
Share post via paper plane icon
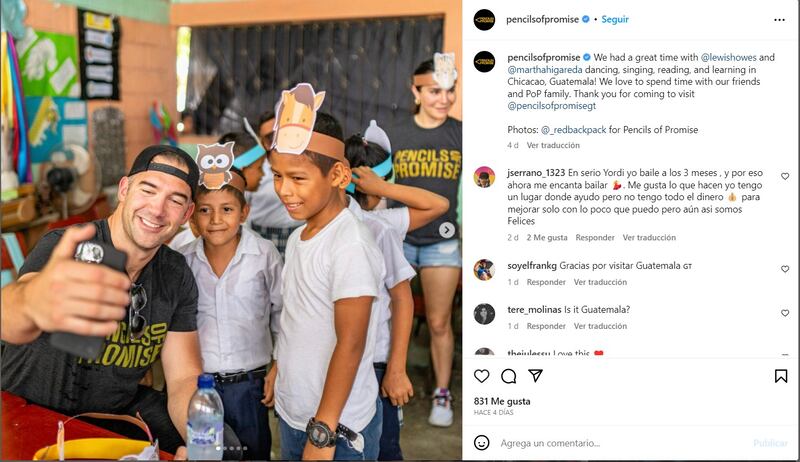[535, 376]
